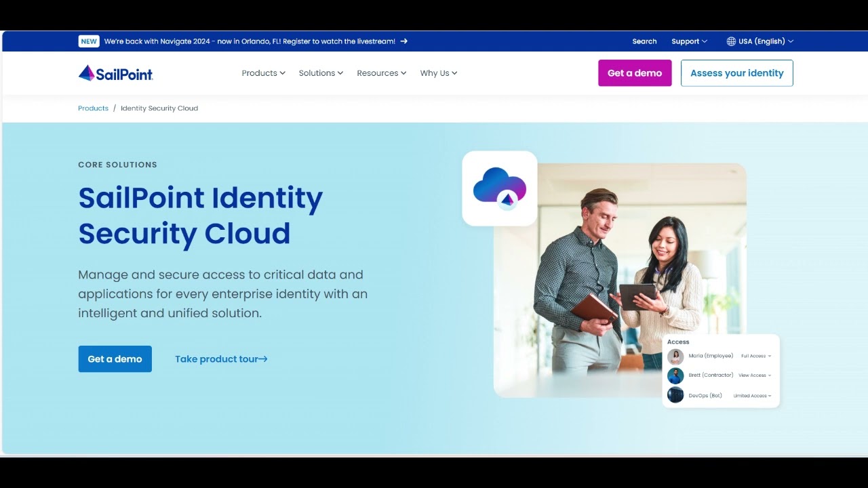
Task: Open the Support dropdown
Action: click(689, 41)
